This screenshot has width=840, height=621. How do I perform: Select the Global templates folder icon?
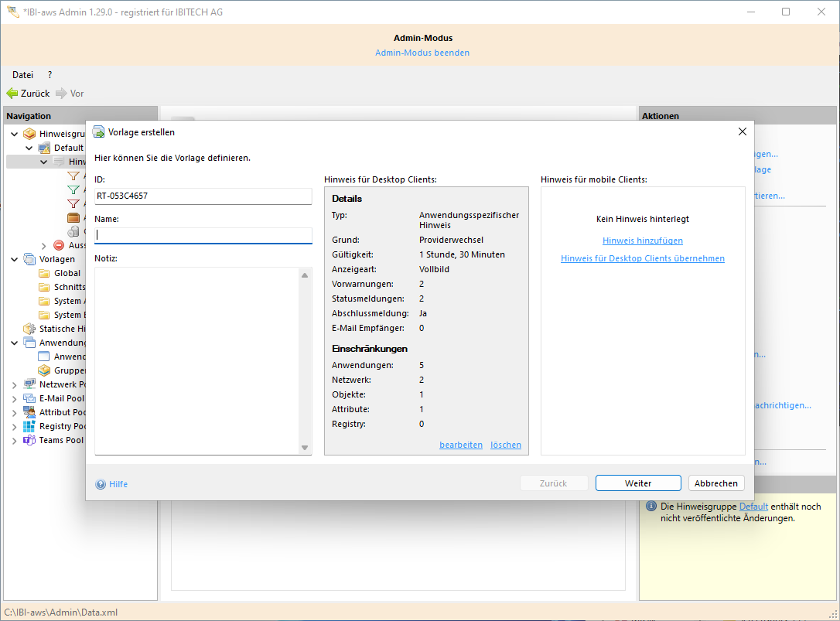[44, 273]
